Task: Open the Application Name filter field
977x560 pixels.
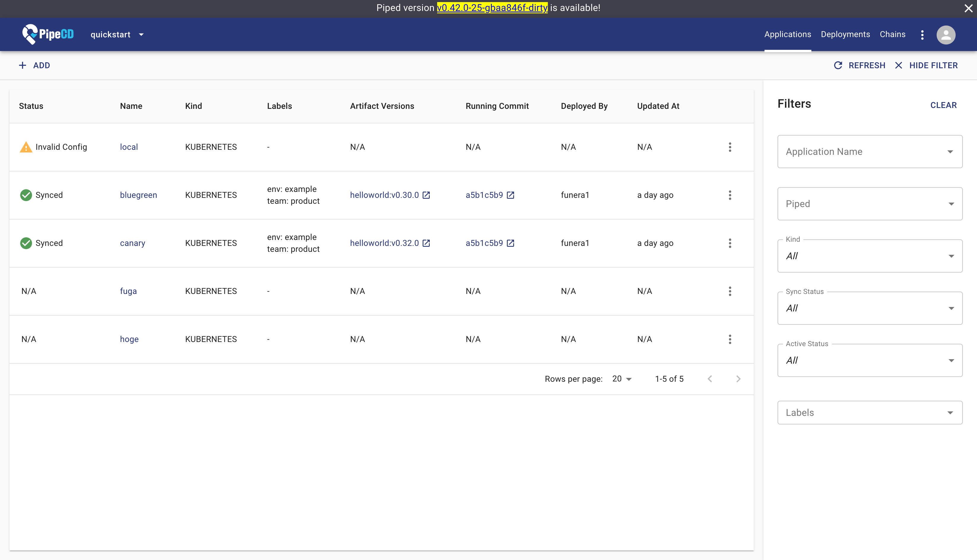Action: tap(870, 152)
